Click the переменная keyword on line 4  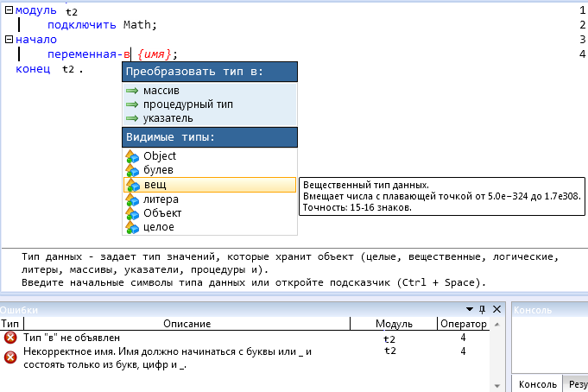[82, 54]
